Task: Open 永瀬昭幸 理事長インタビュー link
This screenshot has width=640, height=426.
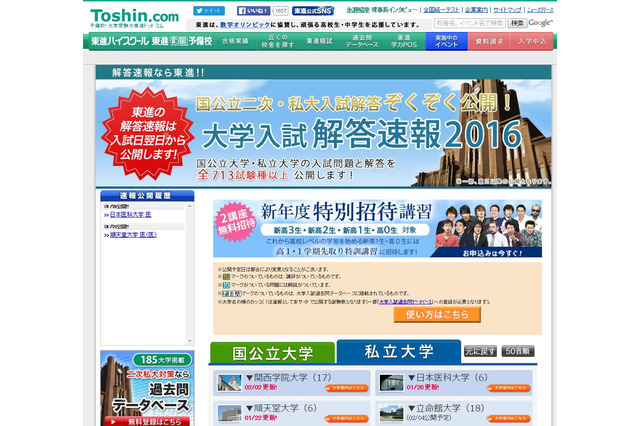Action: [382, 9]
